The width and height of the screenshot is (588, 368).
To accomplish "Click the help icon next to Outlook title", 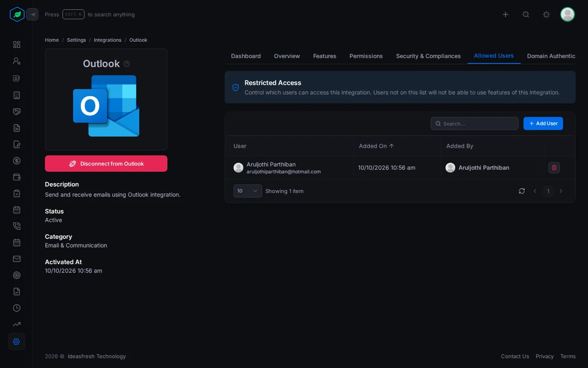I will [127, 64].
